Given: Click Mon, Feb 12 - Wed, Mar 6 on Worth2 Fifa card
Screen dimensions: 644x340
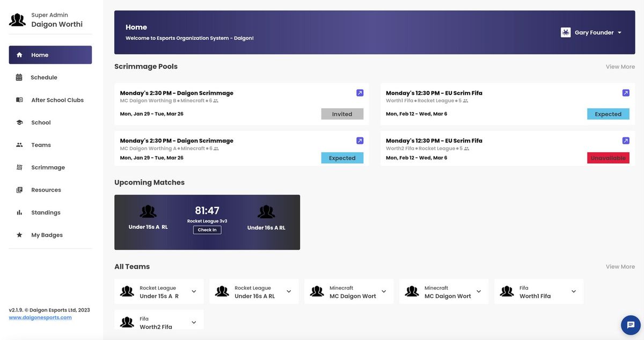Looking at the screenshot, I should [x=416, y=158].
